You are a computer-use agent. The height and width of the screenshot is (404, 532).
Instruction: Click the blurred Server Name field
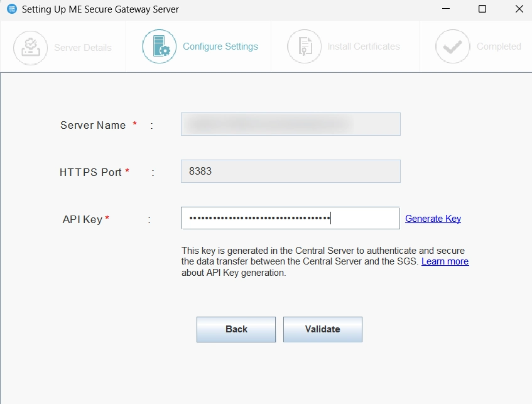(x=290, y=124)
